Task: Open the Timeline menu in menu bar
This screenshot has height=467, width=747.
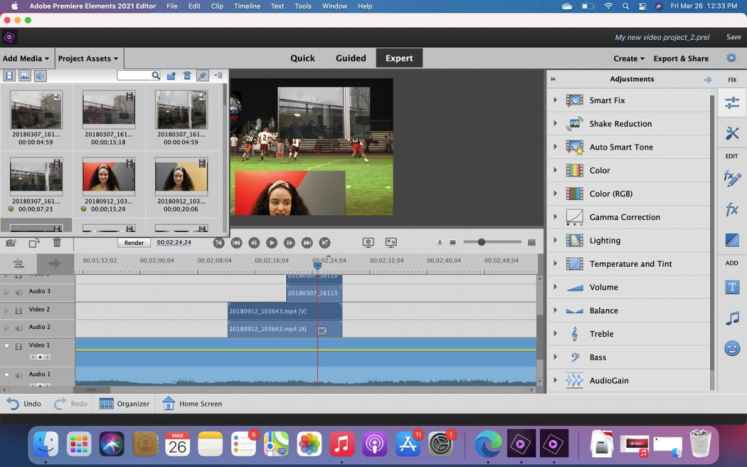Action: tap(247, 6)
